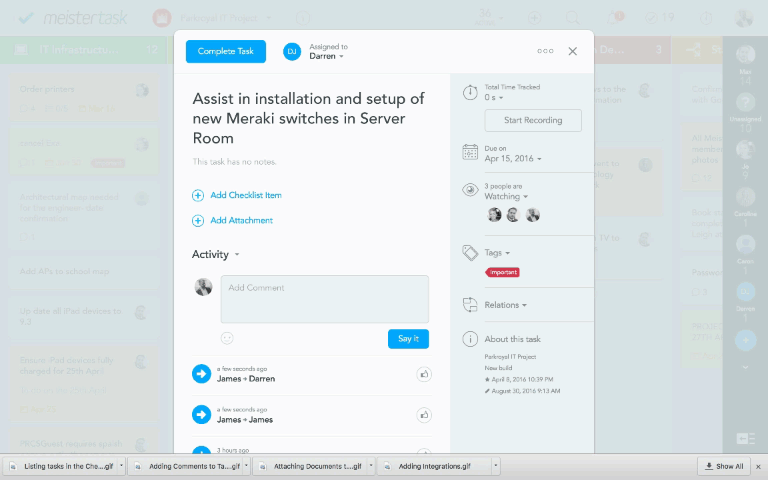Viewport: 768px width, 480px height.
Task: Click the Say it button
Action: [408, 339]
